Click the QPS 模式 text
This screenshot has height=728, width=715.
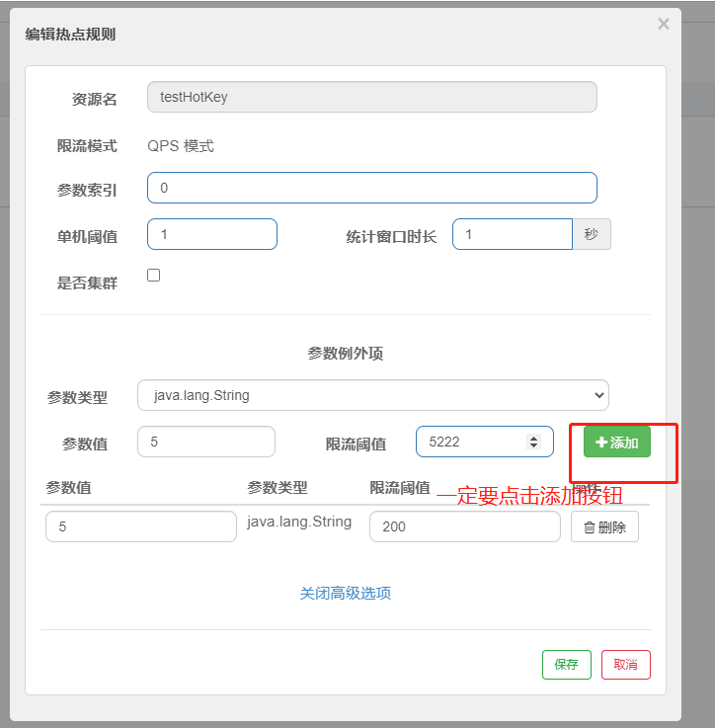[x=181, y=146]
